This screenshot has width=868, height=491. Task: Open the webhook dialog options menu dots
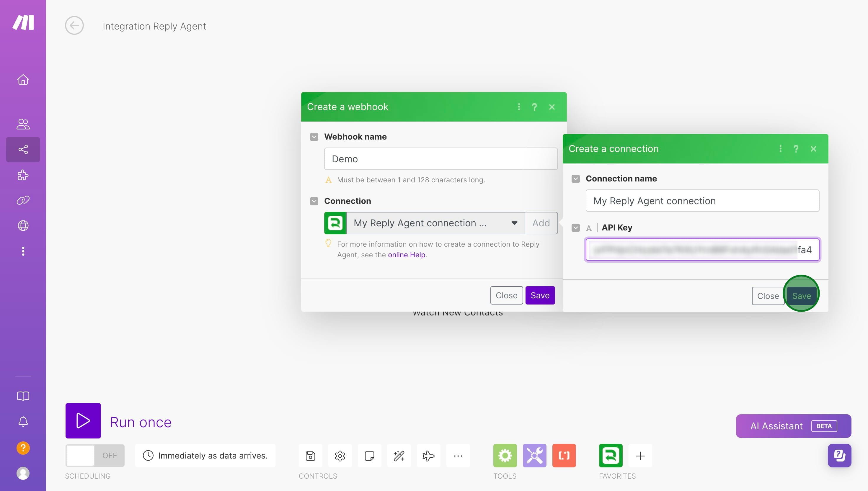pyautogui.click(x=519, y=107)
